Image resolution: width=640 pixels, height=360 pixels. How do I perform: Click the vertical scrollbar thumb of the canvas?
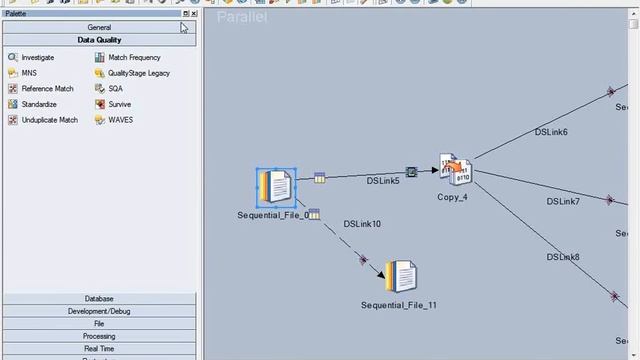tap(634, 24)
